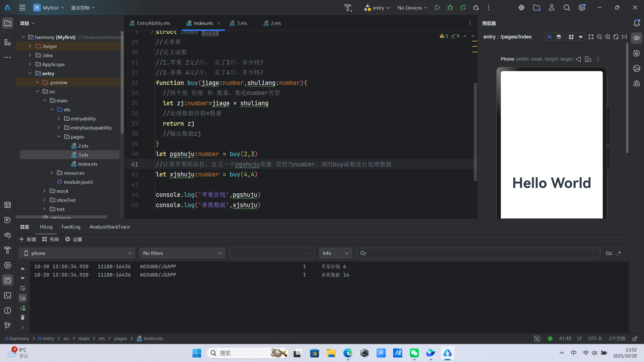The image size is (644, 362).
Task: Expand the resources folder
Action: [x=52, y=173]
